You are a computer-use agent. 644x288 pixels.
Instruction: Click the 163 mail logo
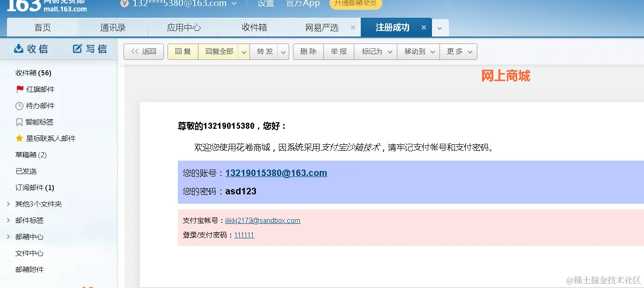[47, 6]
